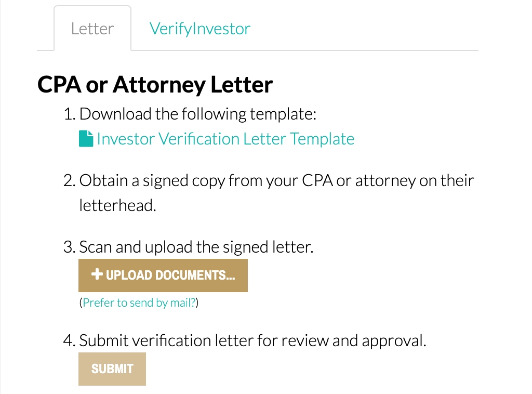Click the word 'Template' in the teal link
Screen dimensions: 532x394
[x=322, y=139]
